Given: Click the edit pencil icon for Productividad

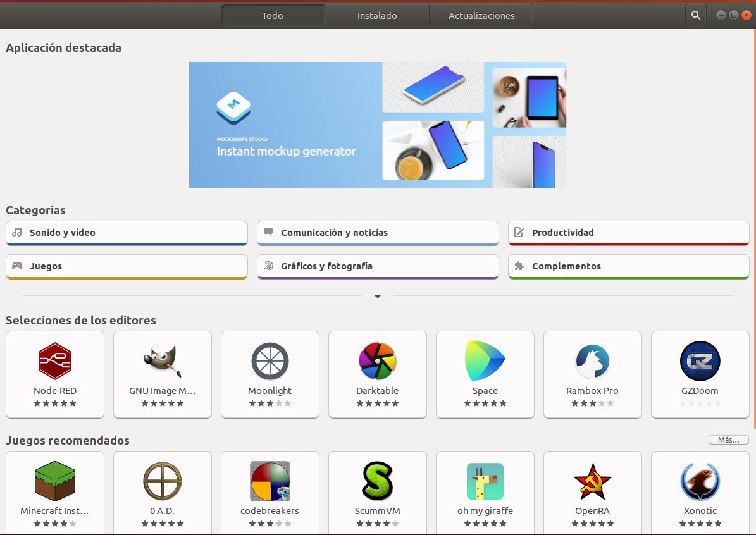Looking at the screenshot, I should (x=519, y=232).
